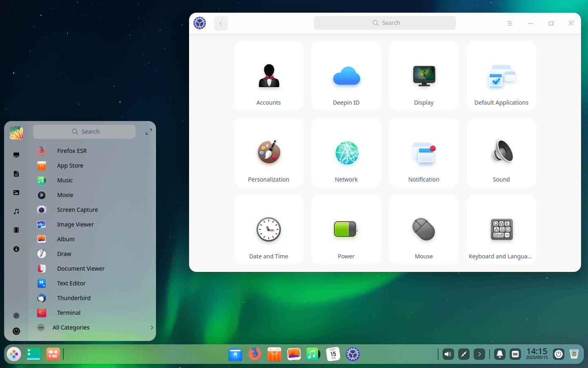The height and width of the screenshot is (368, 588).
Task: Open the Sound settings module
Action: click(x=501, y=153)
